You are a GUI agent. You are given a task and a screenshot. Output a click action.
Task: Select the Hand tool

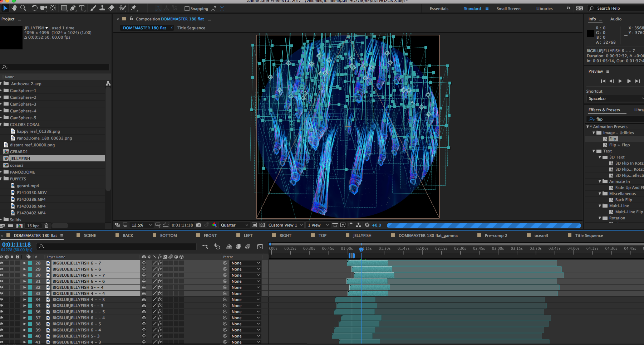coord(14,8)
